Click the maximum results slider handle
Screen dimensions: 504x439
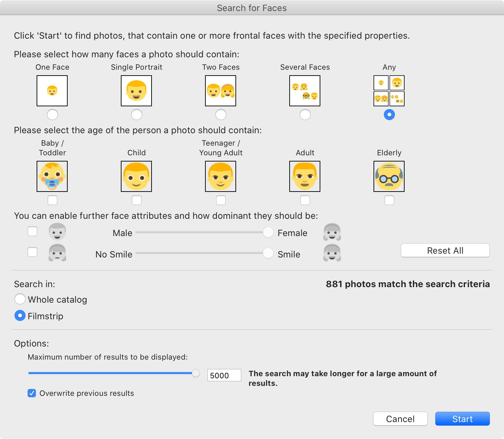pyautogui.click(x=196, y=373)
